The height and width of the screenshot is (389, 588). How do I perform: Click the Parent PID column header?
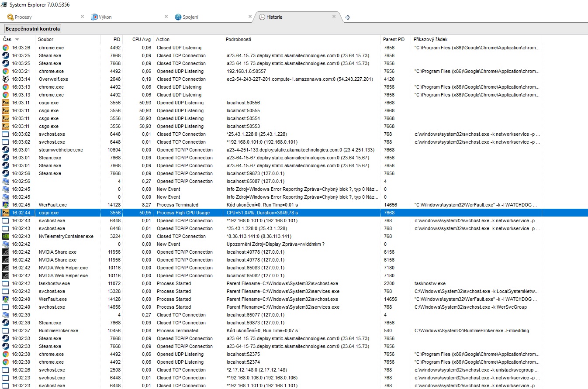tap(394, 39)
